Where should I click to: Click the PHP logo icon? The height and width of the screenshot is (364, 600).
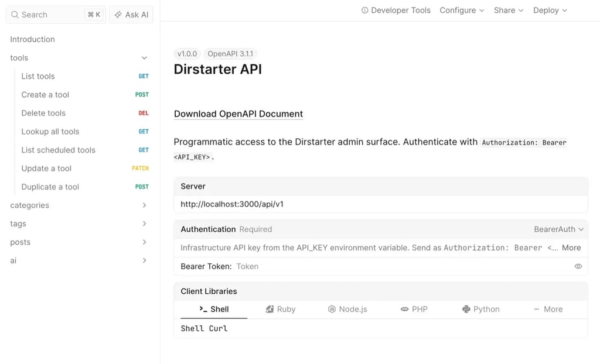(x=404, y=309)
